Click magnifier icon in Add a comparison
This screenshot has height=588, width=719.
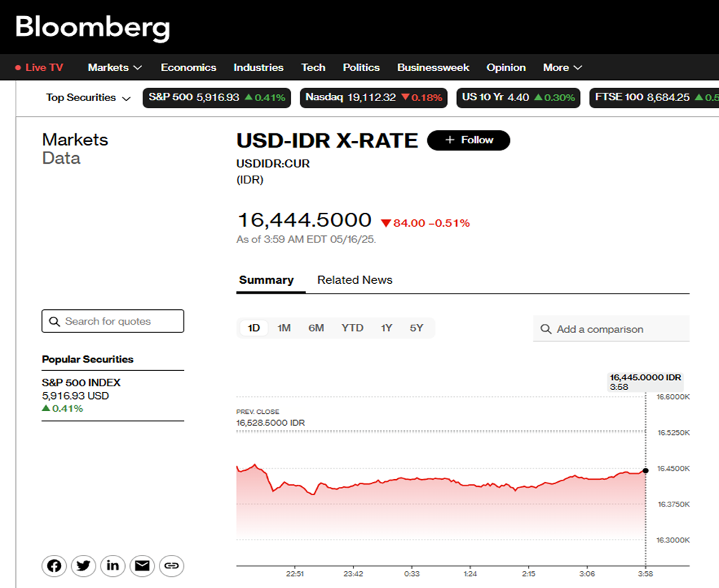(x=546, y=329)
